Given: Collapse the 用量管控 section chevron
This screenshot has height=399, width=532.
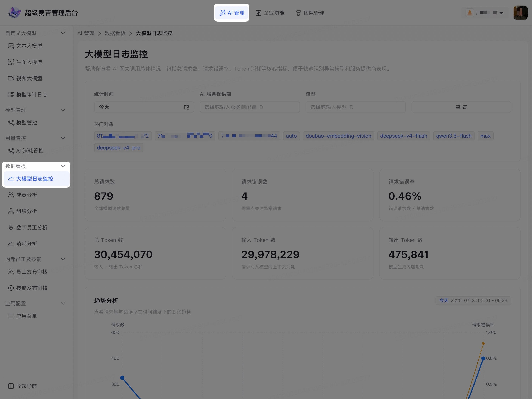Looking at the screenshot, I should click(x=63, y=138).
